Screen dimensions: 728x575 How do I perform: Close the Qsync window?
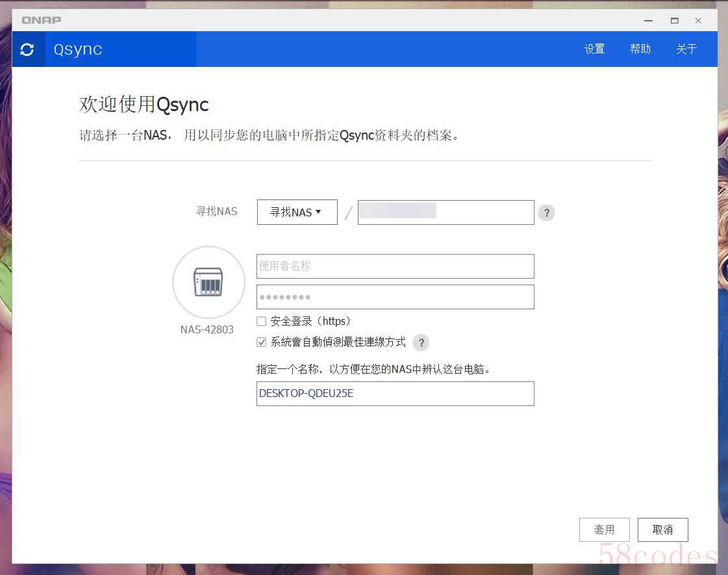click(x=698, y=21)
